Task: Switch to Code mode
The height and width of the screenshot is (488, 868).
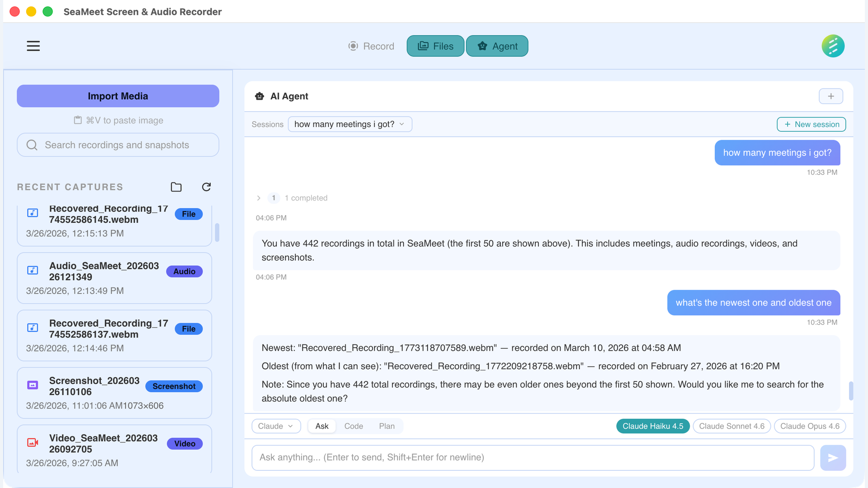Action: [354, 426]
